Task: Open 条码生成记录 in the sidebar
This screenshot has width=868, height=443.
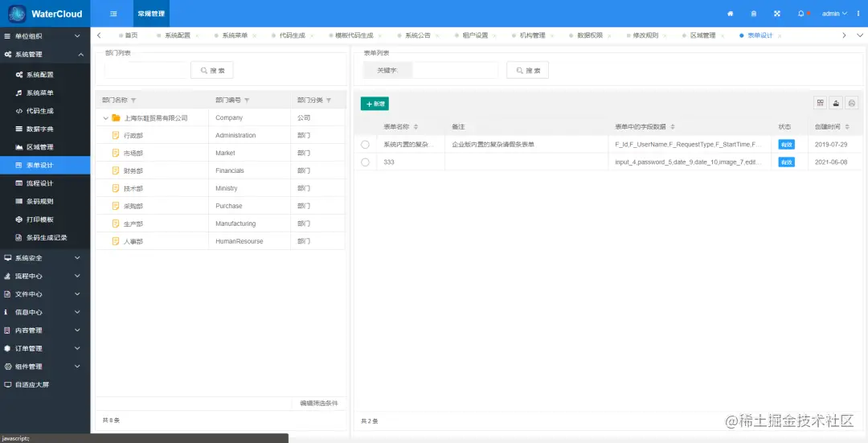Action: click(45, 237)
